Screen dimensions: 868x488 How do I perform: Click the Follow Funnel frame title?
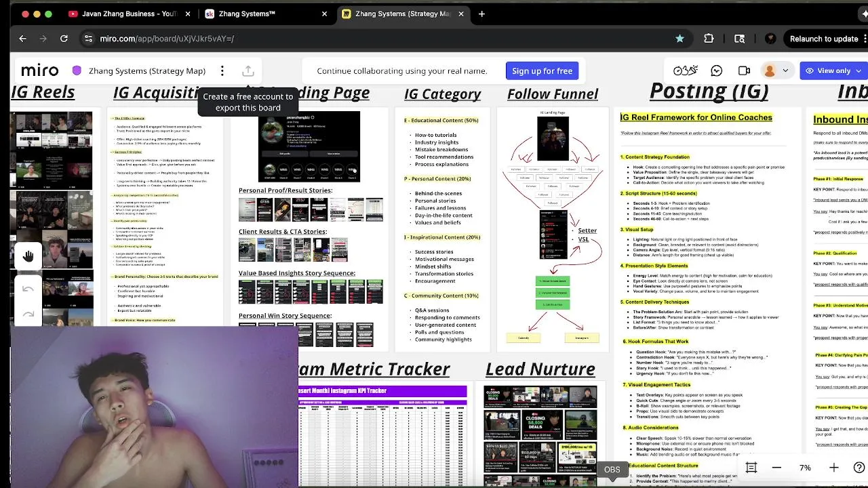553,94
